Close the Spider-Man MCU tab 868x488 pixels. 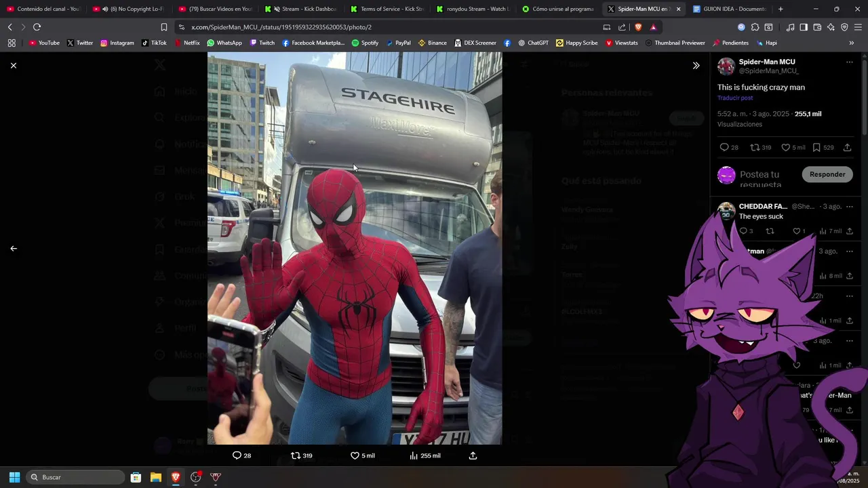[x=678, y=9]
